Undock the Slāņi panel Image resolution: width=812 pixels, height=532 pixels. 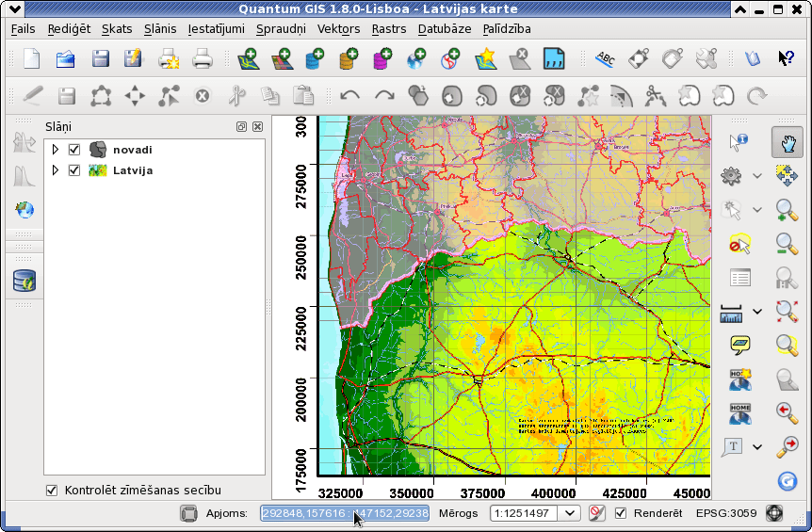pos(241,127)
